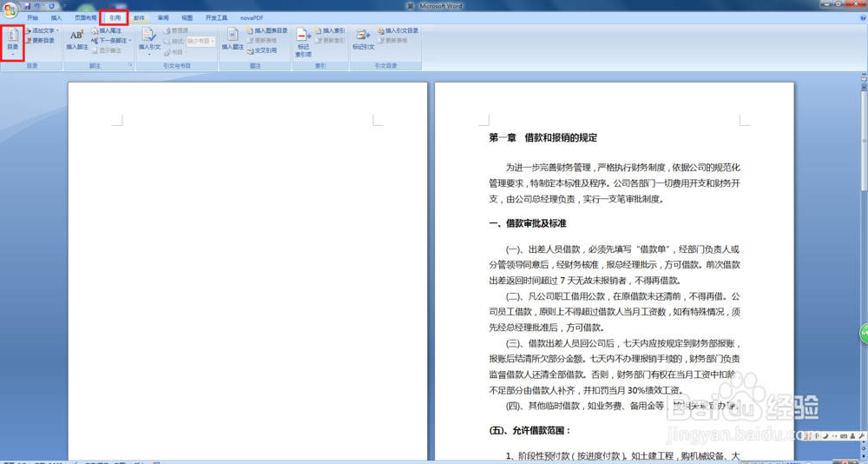Open the 视图 ribbon tab
The height and width of the screenshot is (464, 868).
187,17
